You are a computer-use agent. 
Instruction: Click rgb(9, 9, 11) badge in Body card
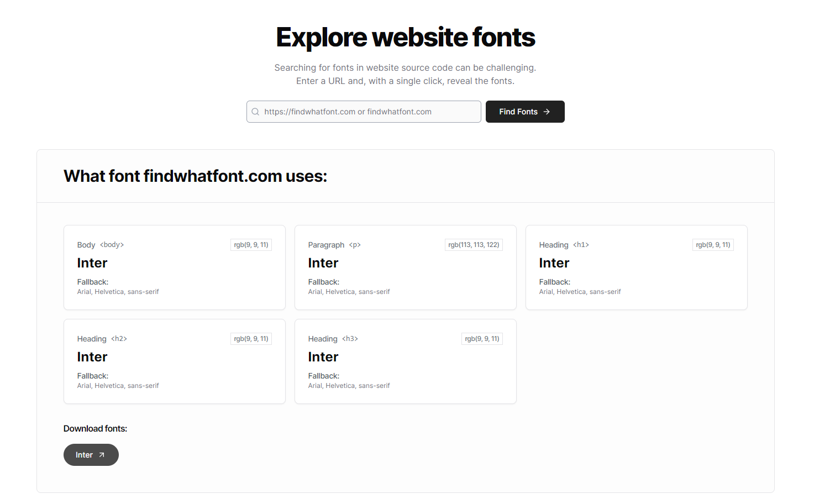coord(251,245)
